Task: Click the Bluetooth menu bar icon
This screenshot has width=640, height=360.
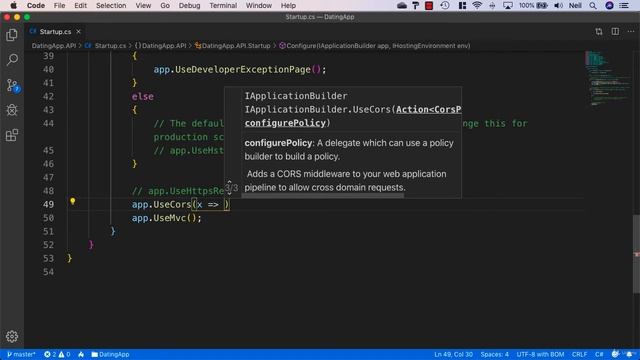Action: 492,5
